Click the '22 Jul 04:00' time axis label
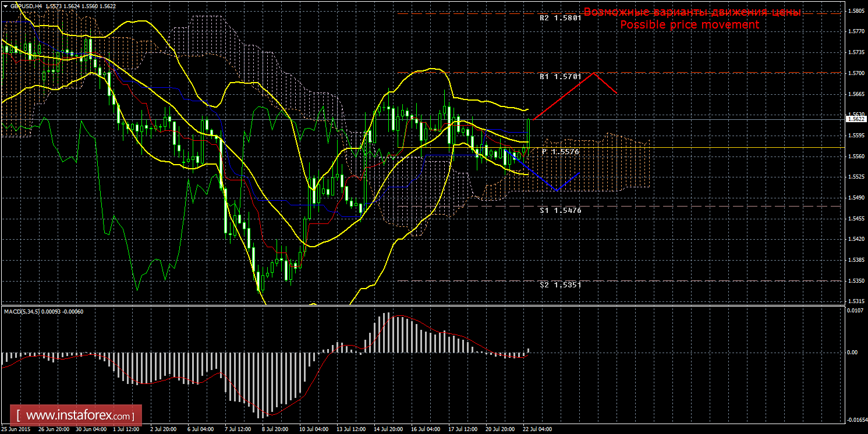 coord(537,429)
